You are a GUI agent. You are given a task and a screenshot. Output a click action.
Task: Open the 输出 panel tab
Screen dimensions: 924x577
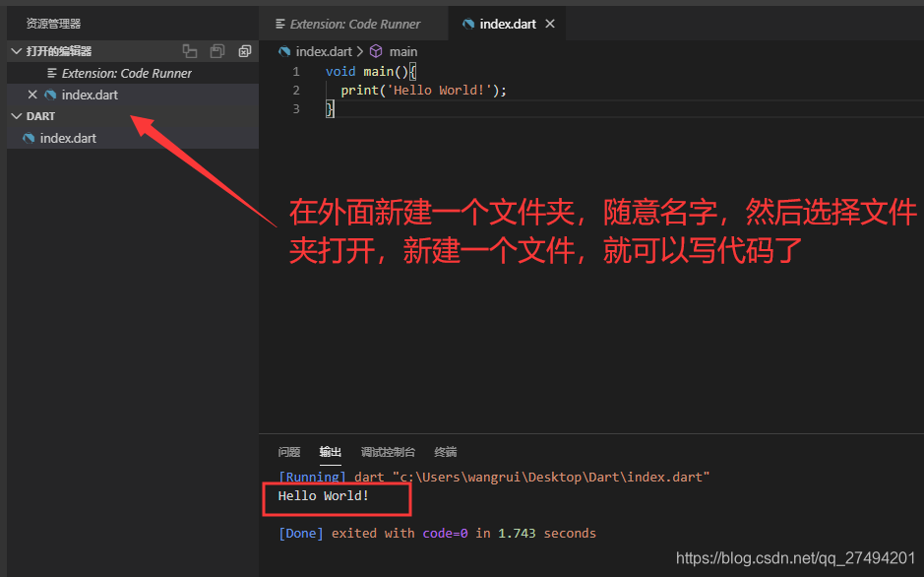pos(330,452)
